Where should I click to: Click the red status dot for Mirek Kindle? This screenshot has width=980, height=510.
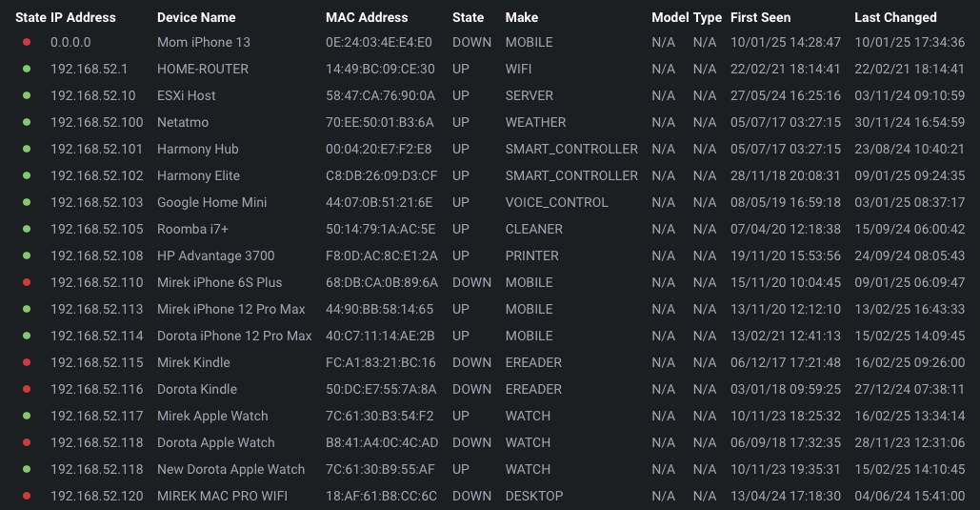(x=27, y=362)
